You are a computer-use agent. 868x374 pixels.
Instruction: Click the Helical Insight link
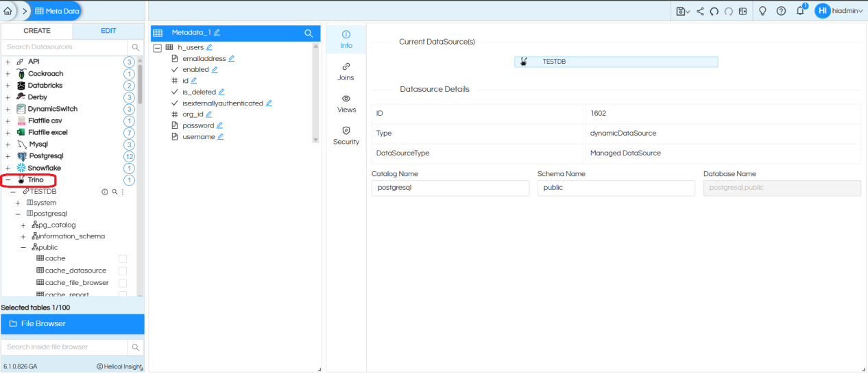119,367
